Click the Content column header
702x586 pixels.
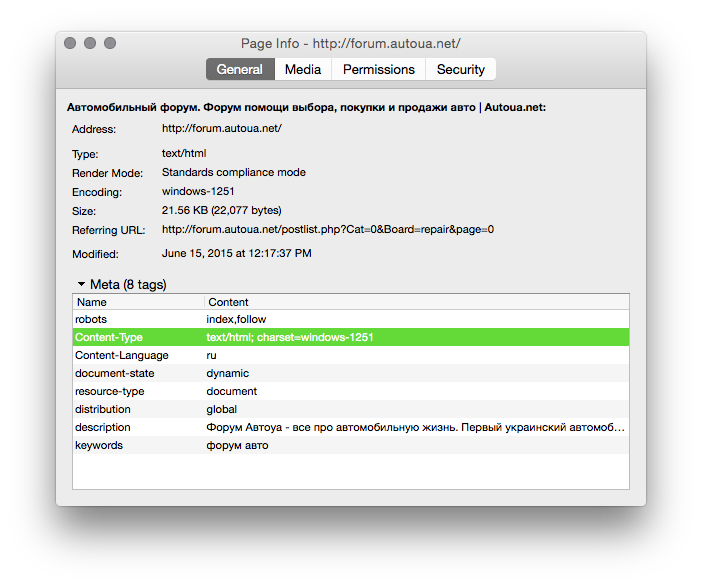coord(416,302)
